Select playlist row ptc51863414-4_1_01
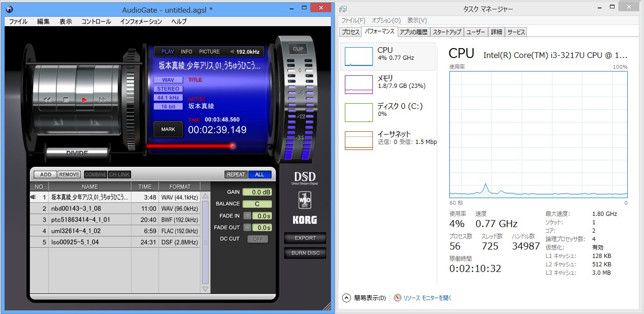The image size is (644, 314). 115,220
